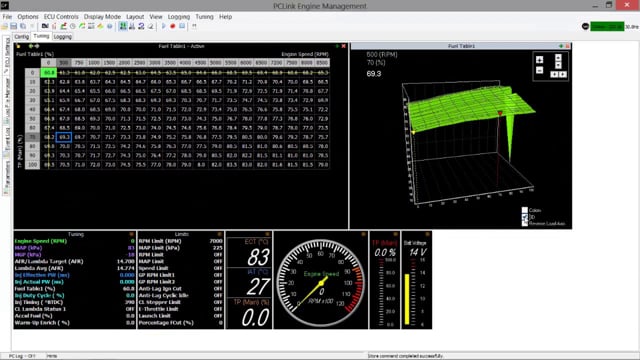
Task: Switch to the Config tab
Action: 22,37
